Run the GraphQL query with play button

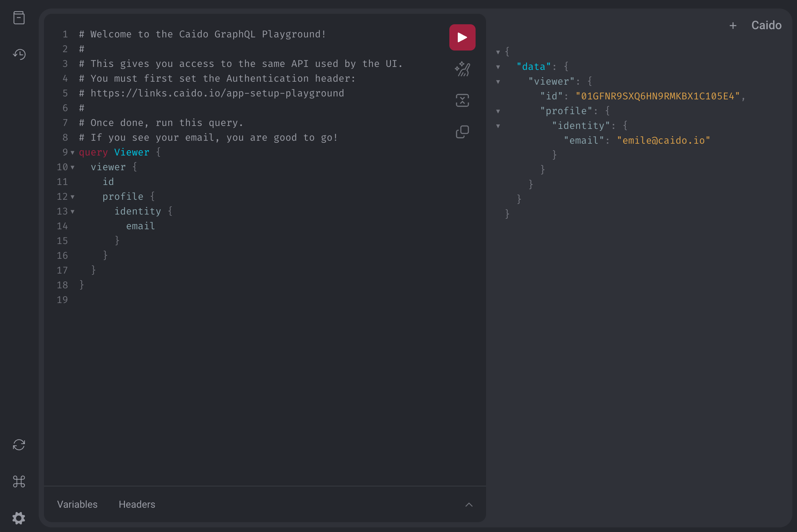[x=462, y=37]
